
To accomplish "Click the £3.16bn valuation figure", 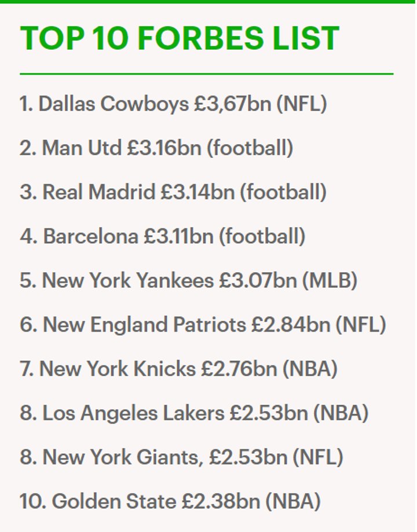I will pyautogui.click(x=164, y=148).
